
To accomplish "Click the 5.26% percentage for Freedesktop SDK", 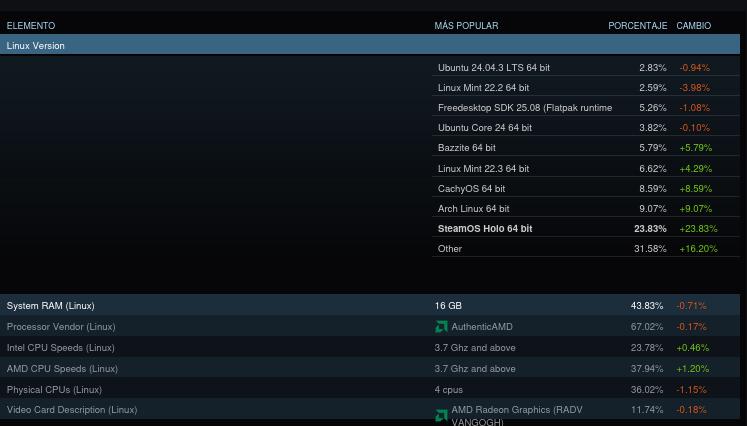I will pyautogui.click(x=653, y=108).
